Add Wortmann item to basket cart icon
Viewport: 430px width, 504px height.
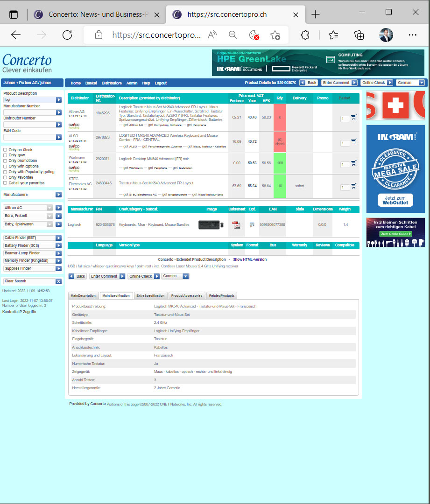tap(354, 163)
